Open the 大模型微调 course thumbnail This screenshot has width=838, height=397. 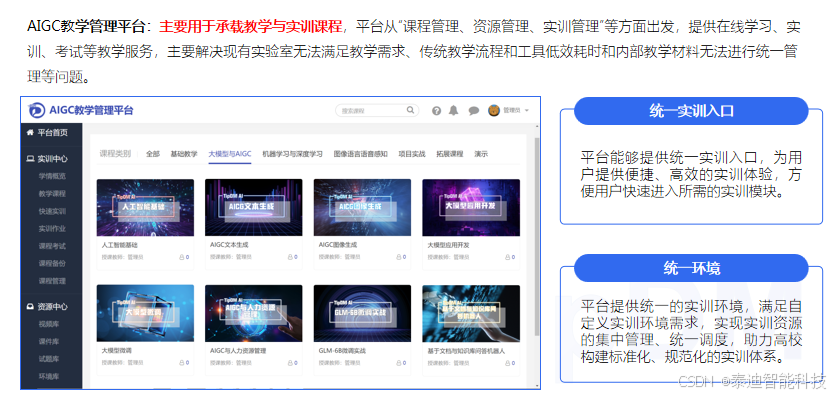pyautogui.click(x=145, y=313)
